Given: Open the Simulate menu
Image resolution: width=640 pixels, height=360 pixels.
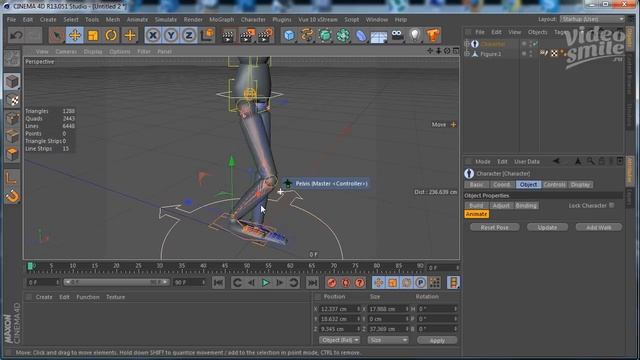Looking at the screenshot, I should pyautogui.click(x=166, y=20).
